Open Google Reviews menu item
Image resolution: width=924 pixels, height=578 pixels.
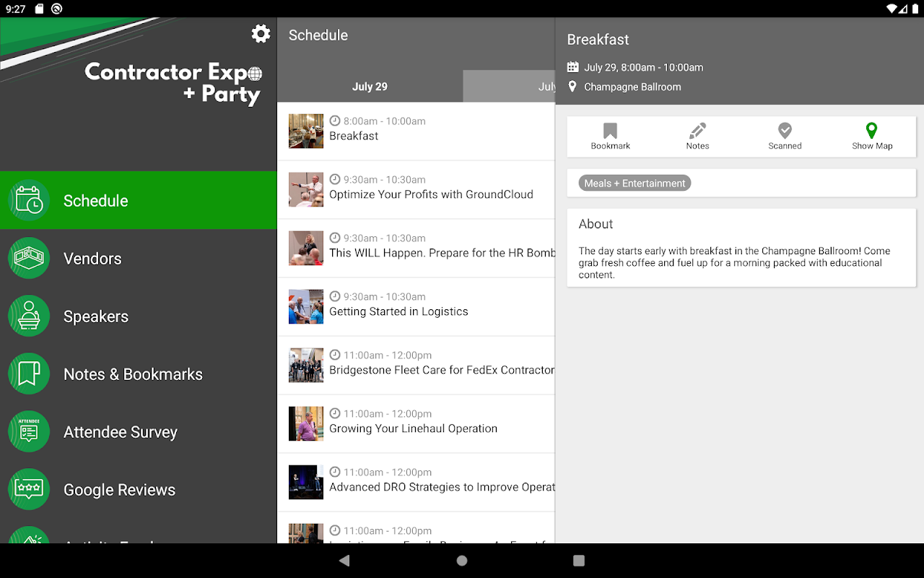tap(139, 489)
